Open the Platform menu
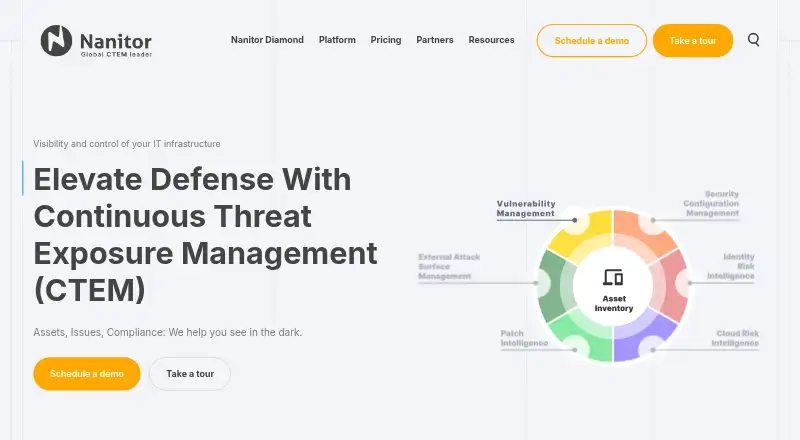Viewport: 800px width, 440px height. point(337,40)
